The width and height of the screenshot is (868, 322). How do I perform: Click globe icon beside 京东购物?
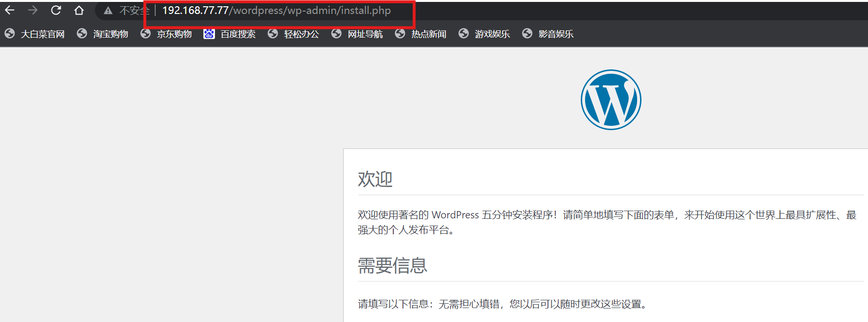click(146, 33)
